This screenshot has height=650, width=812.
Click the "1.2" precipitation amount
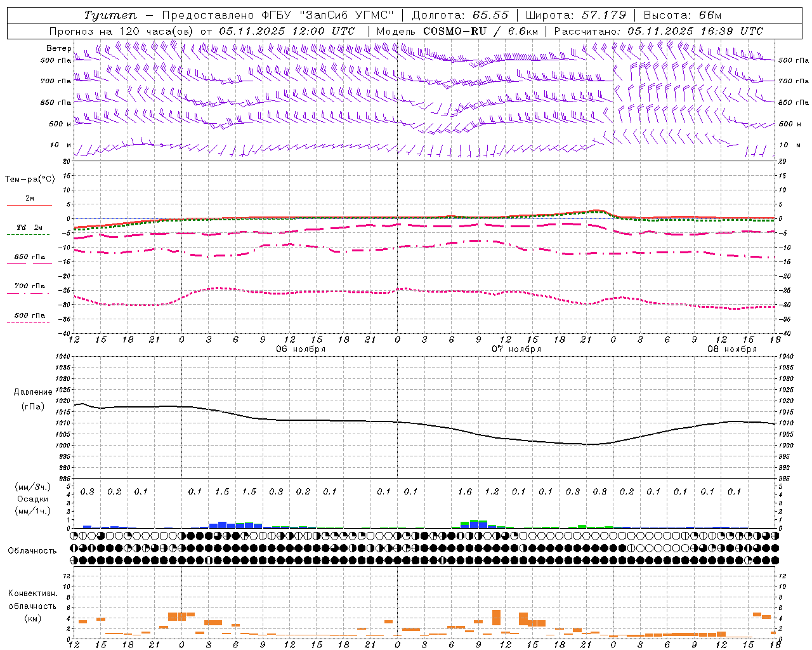(492, 491)
